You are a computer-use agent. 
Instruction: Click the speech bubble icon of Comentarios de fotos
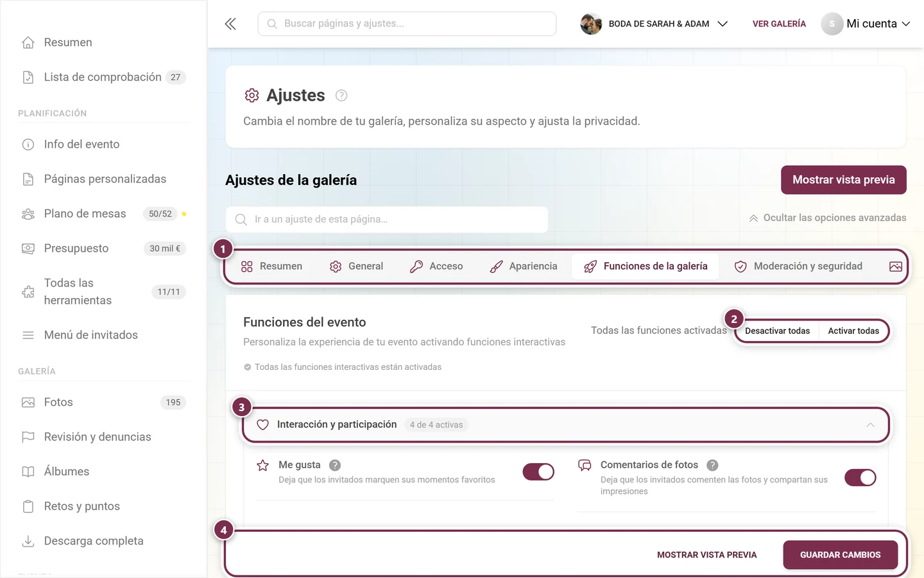pyautogui.click(x=585, y=465)
